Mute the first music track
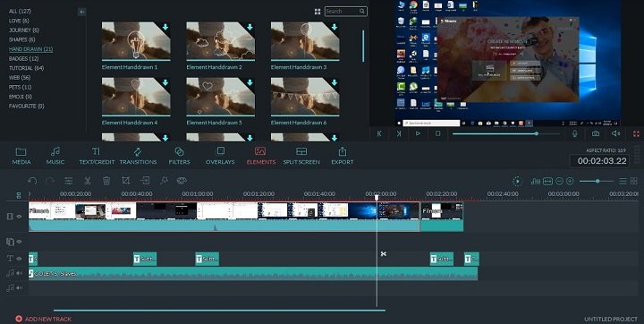This screenshot has height=324, width=644. 19,273
